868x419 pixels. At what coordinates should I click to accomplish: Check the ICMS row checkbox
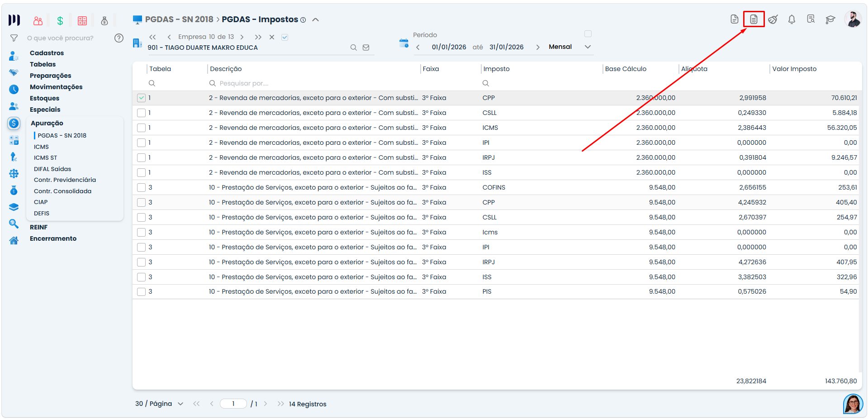click(x=141, y=128)
